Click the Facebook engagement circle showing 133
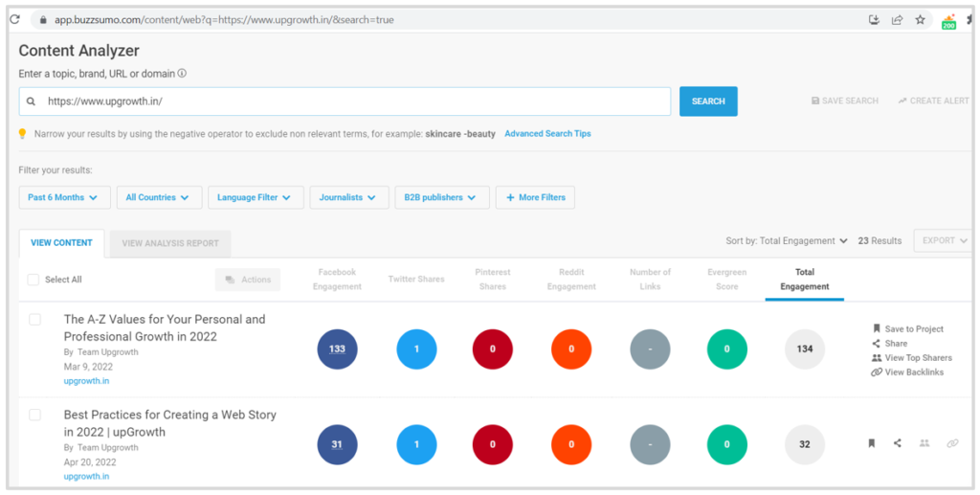Image resolution: width=980 pixels, height=495 pixels. coord(337,349)
